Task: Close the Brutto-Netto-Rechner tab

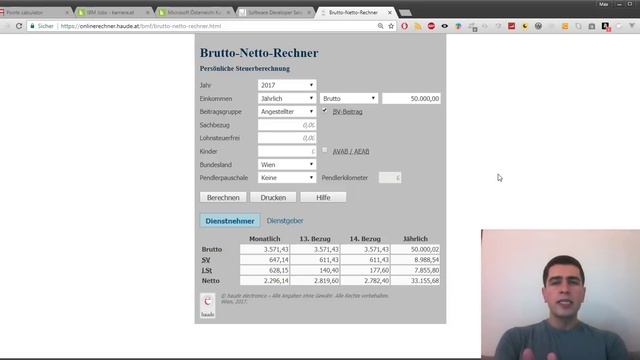Action: tap(389, 13)
